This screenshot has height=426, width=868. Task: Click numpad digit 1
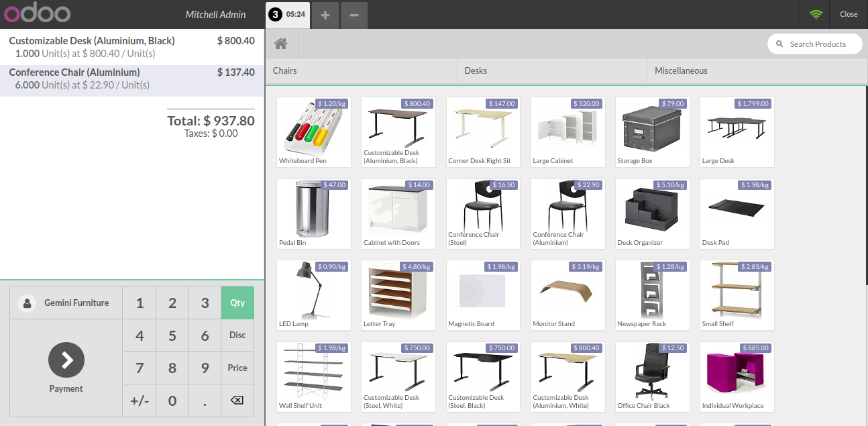[x=140, y=303]
